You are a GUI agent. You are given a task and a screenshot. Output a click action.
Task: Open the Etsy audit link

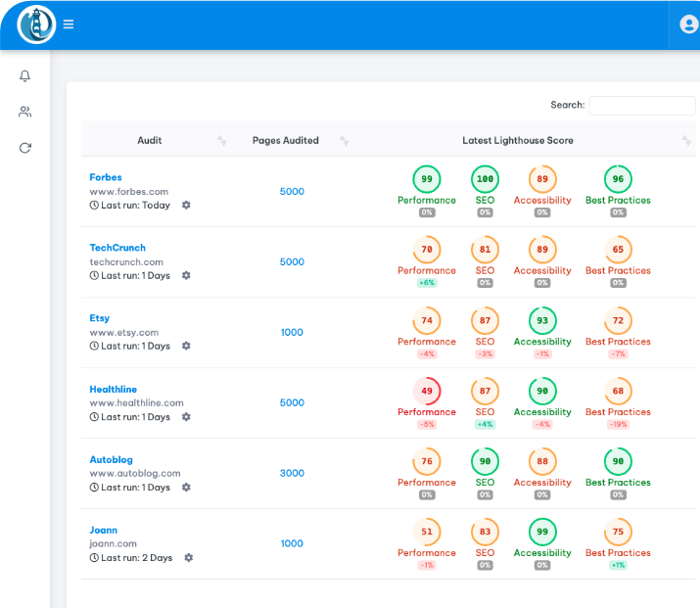pyautogui.click(x=100, y=318)
